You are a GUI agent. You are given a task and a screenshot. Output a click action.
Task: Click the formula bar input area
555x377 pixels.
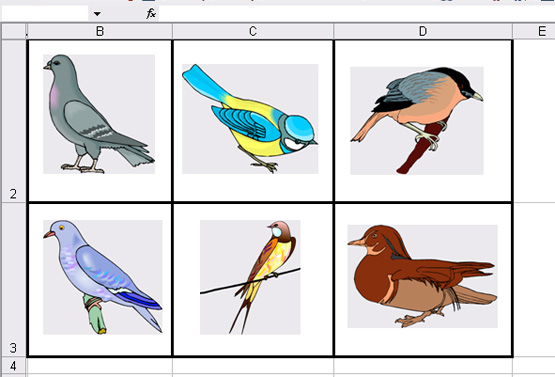(x=357, y=14)
